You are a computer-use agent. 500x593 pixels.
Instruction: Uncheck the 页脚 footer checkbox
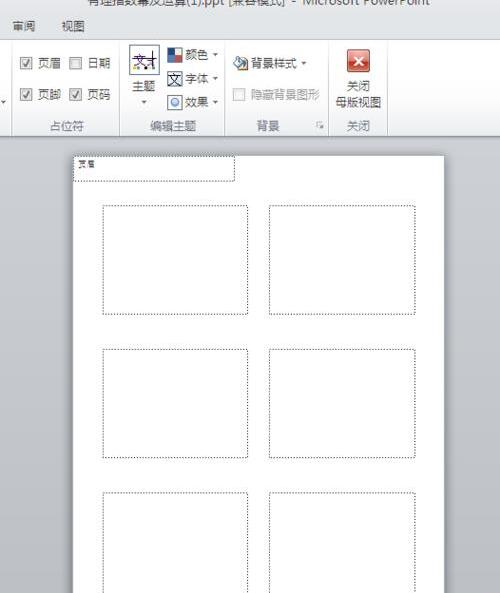coord(26,94)
